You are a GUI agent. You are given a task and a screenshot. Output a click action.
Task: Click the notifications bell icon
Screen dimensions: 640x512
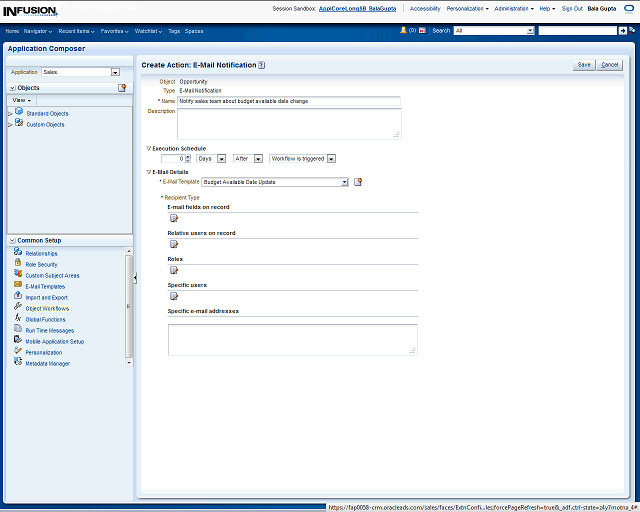[x=403, y=31]
